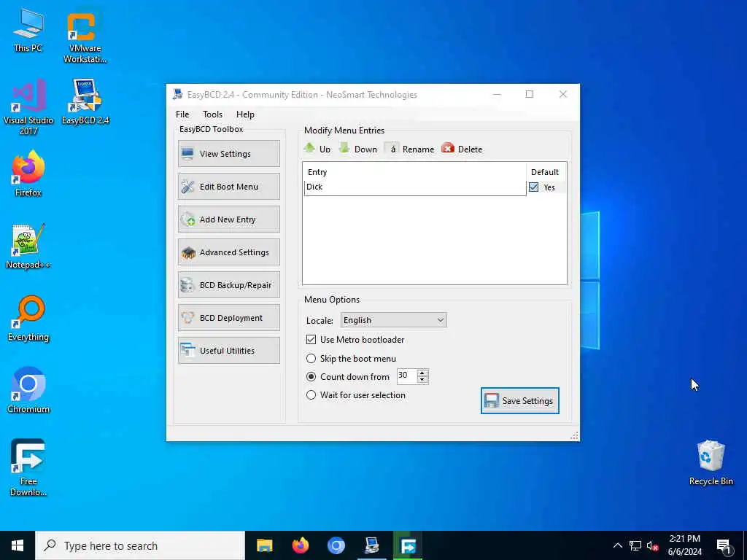
Task: Go to Advanced Settings
Action: [228, 252]
